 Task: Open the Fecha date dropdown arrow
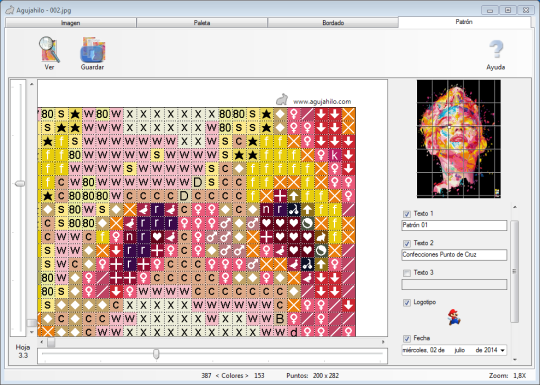[502, 351]
